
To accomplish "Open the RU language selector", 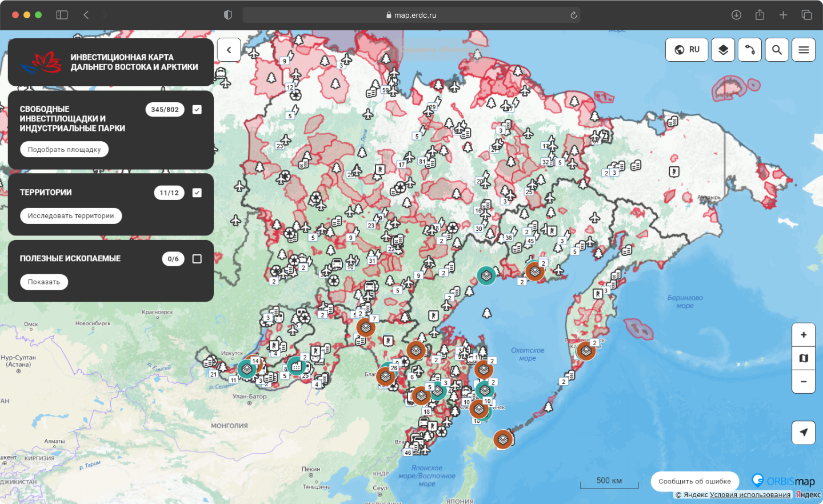I will click(x=687, y=50).
